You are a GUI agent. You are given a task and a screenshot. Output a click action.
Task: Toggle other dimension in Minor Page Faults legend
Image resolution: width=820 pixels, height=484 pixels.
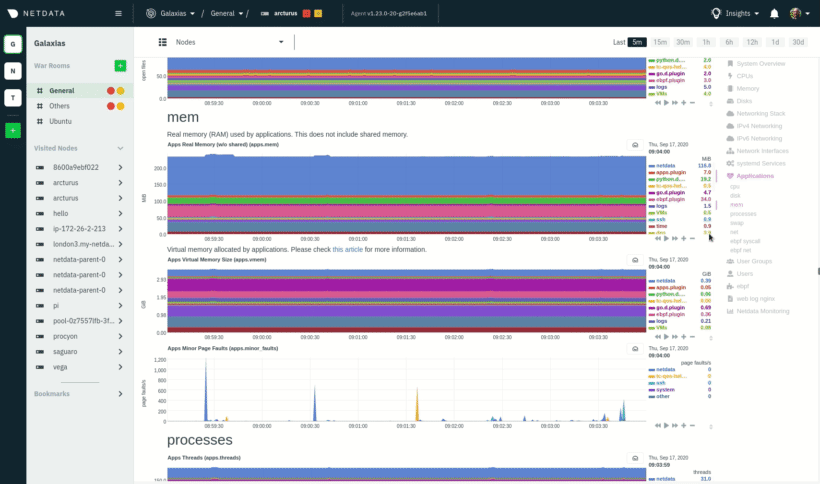click(663, 397)
